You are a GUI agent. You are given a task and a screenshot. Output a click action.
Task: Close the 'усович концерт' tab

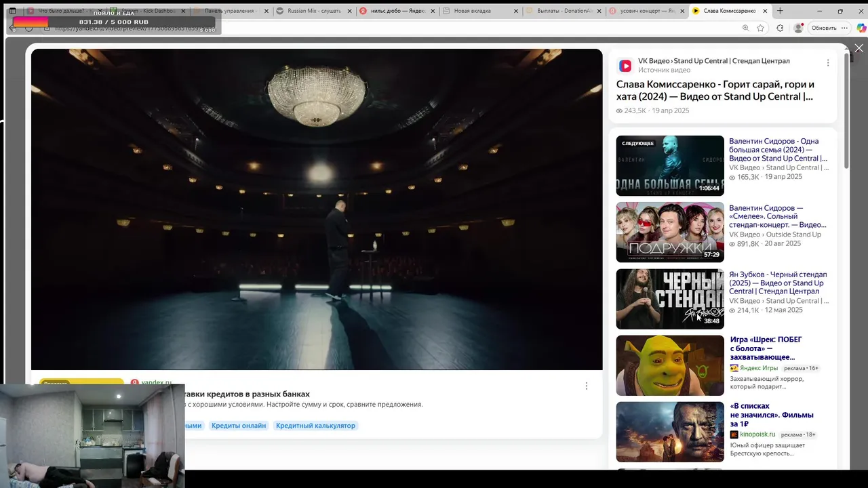point(682,11)
